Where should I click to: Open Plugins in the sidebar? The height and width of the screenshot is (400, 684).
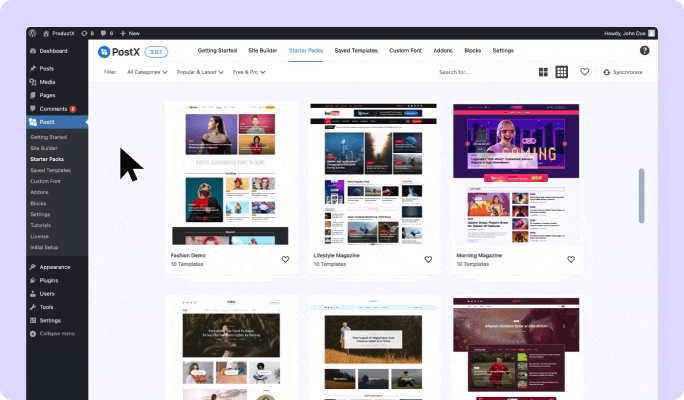pyautogui.click(x=57, y=280)
